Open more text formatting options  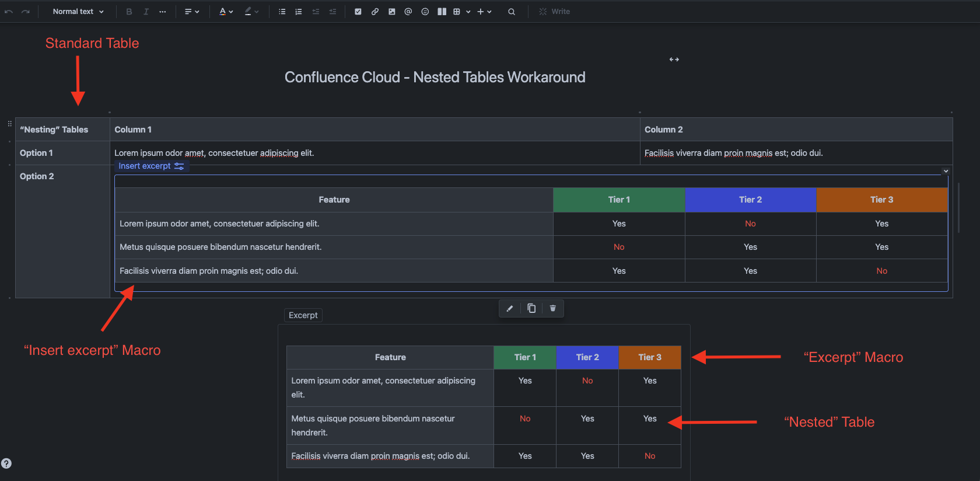coord(162,12)
